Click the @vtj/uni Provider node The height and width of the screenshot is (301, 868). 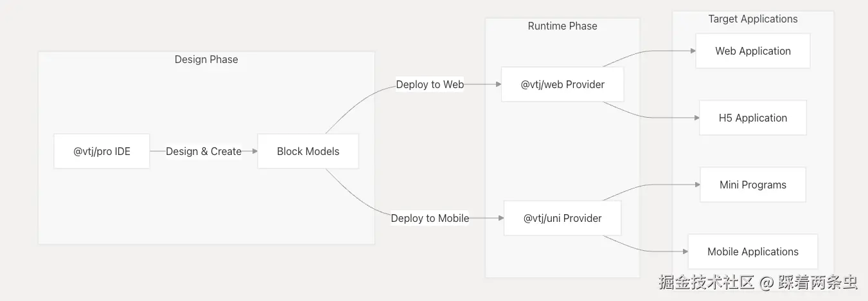[x=562, y=218]
